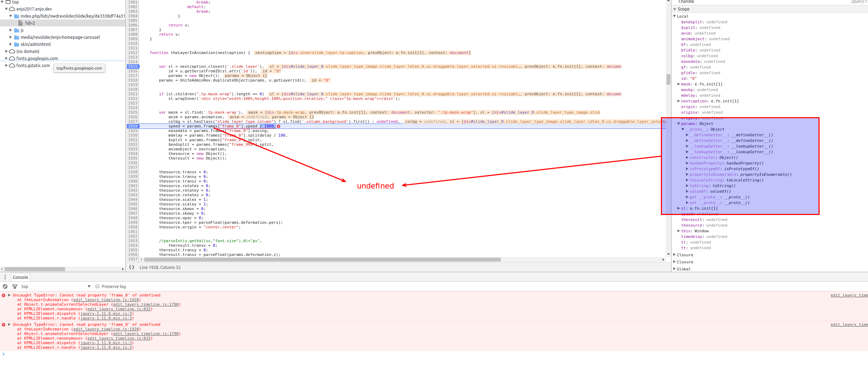868x371 pixels.
Task: Select the Console drawer tab
Action: 20,277
